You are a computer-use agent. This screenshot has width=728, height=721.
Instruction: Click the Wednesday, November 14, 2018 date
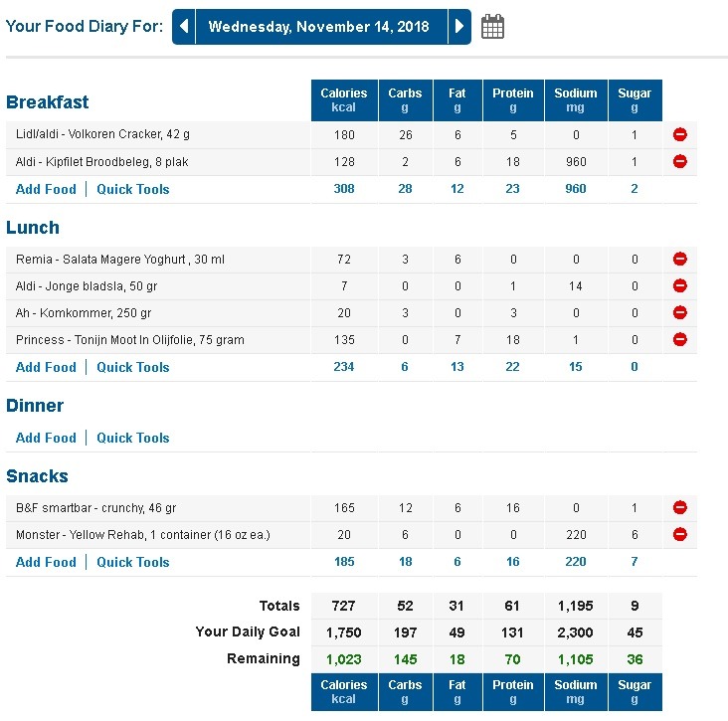coord(320,27)
